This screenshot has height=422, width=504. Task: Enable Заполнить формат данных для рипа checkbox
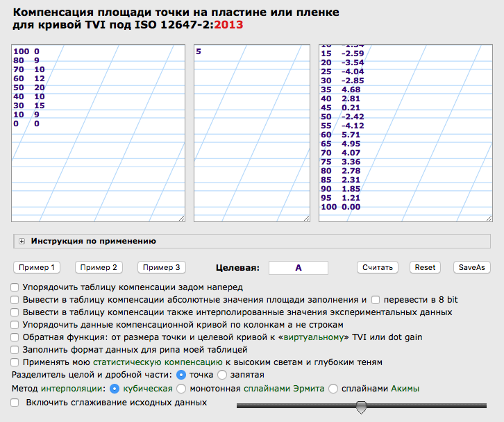pos(15,350)
